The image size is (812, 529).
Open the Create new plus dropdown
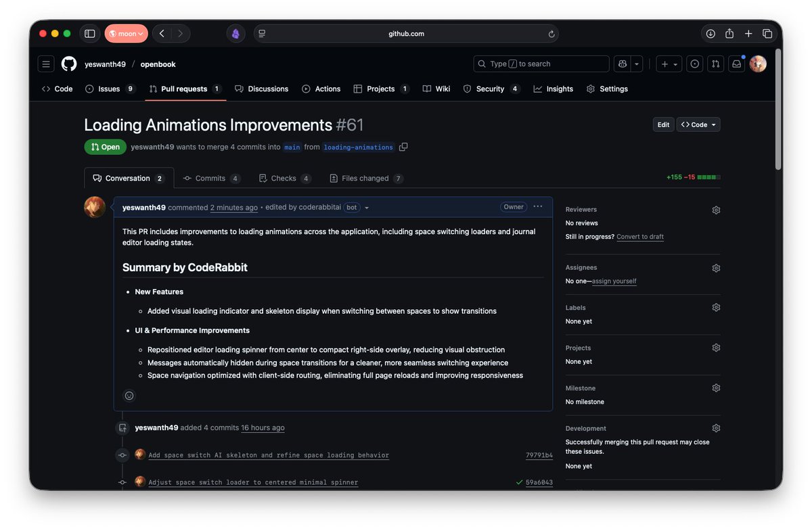pos(669,64)
